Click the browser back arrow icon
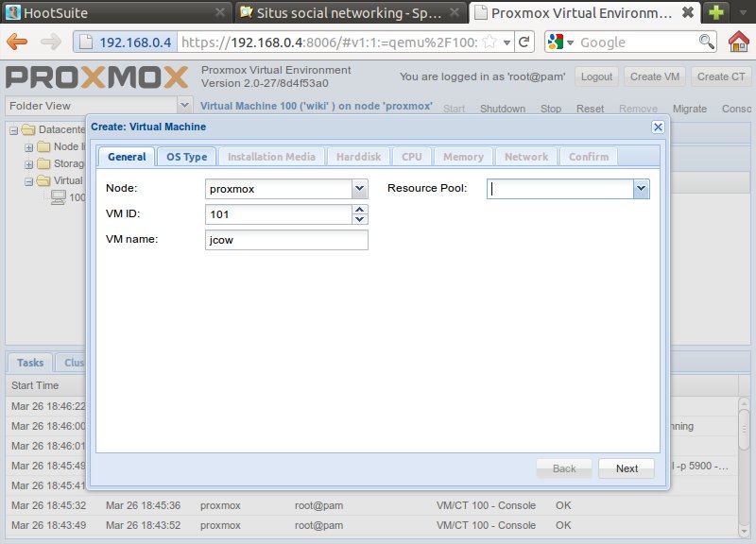This screenshot has width=756, height=544. coord(17,42)
